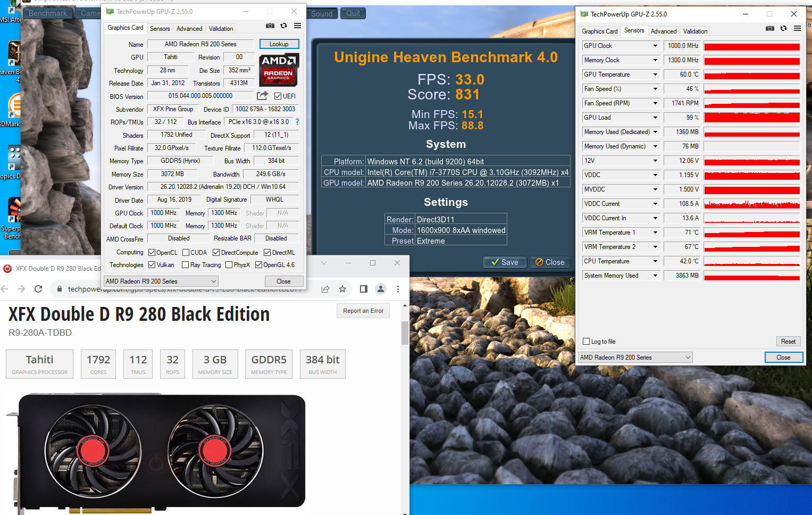This screenshot has height=515, width=812.
Task: Click the Lookup button
Action: pyautogui.click(x=279, y=44)
